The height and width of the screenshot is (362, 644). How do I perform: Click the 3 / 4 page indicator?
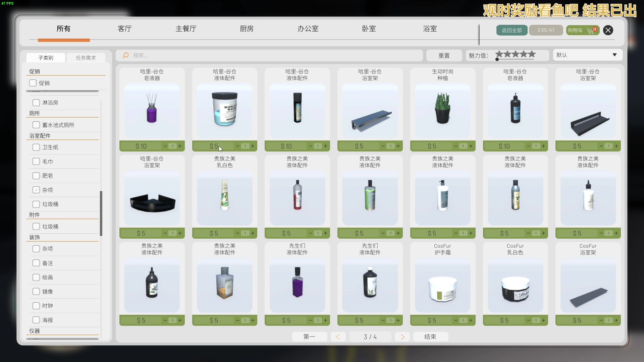click(x=370, y=337)
